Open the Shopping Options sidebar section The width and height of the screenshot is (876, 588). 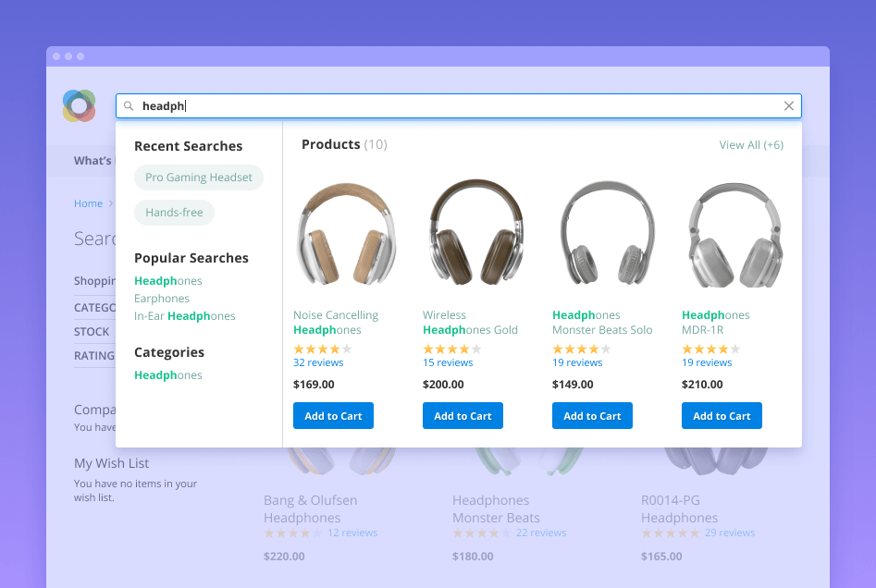pyautogui.click(x=95, y=280)
